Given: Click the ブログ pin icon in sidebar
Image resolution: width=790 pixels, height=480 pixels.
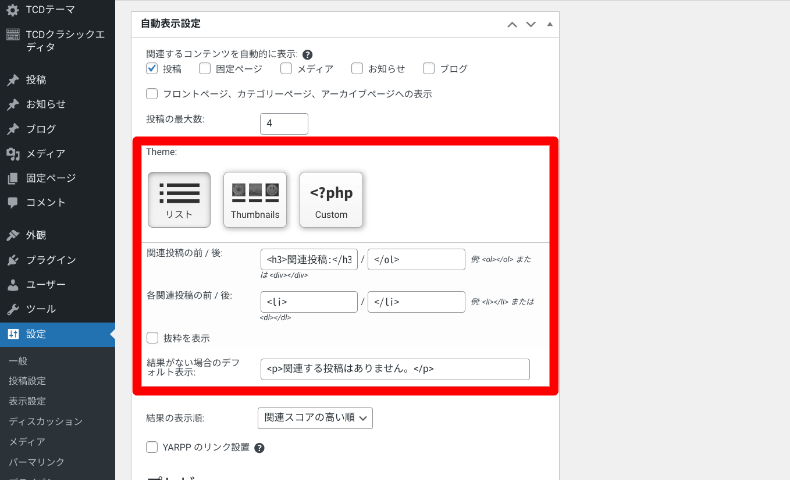Looking at the screenshot, I should click(13, 129).
